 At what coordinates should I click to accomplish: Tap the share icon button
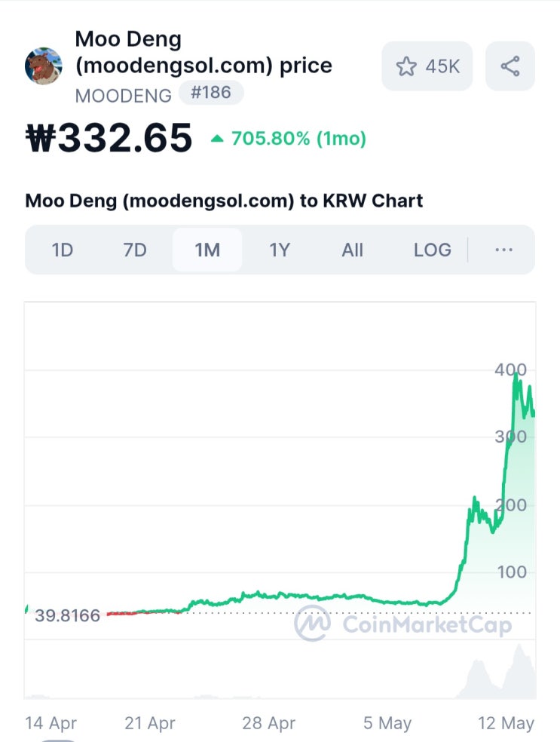510,66
